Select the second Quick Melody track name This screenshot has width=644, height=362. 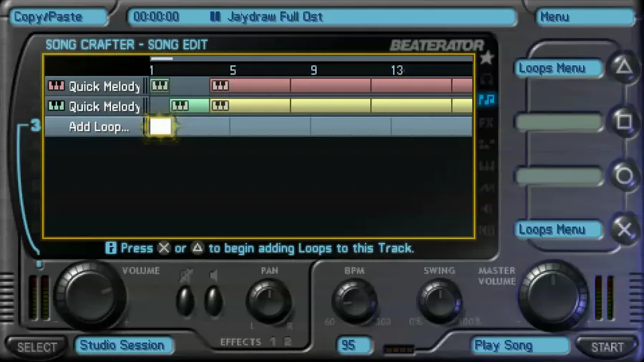(104, 107)
